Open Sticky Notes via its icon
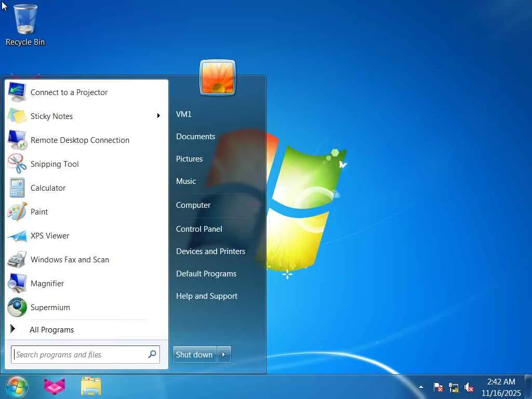 (x=17, y=116)
